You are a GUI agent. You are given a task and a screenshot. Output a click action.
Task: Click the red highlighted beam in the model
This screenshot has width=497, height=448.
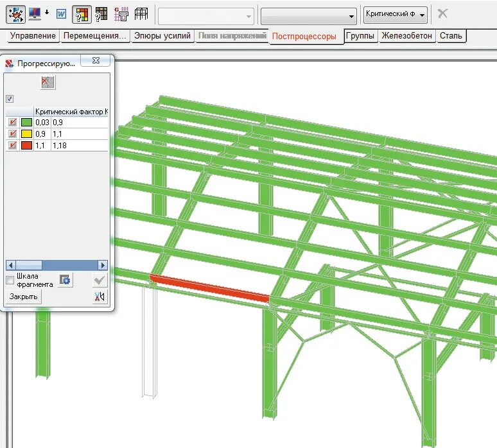(209, 288)
